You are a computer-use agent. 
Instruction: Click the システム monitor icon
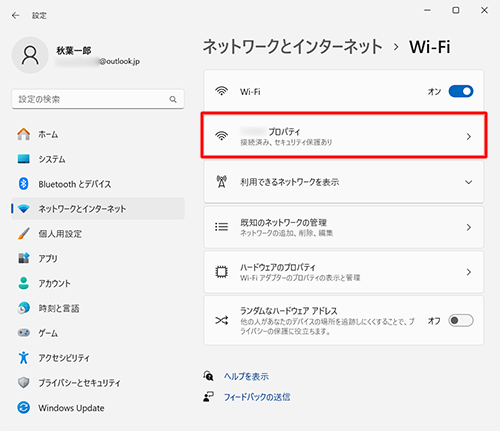[24, 159]
